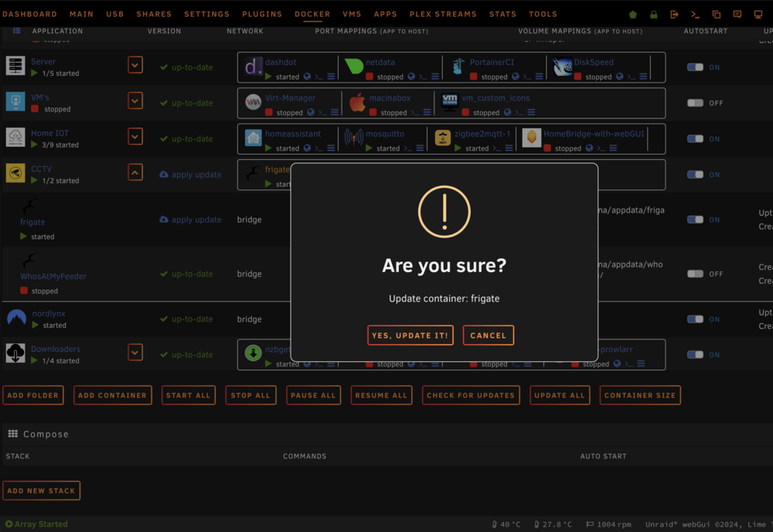
Task: Toggle autostart for VM's folder
Action: pos(695,103)
